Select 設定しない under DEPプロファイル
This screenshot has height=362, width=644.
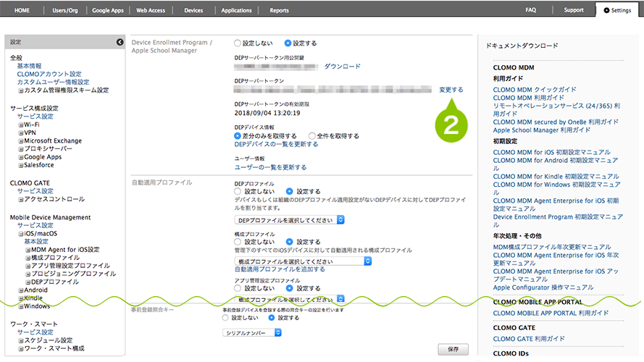click(x=238, y=191)
